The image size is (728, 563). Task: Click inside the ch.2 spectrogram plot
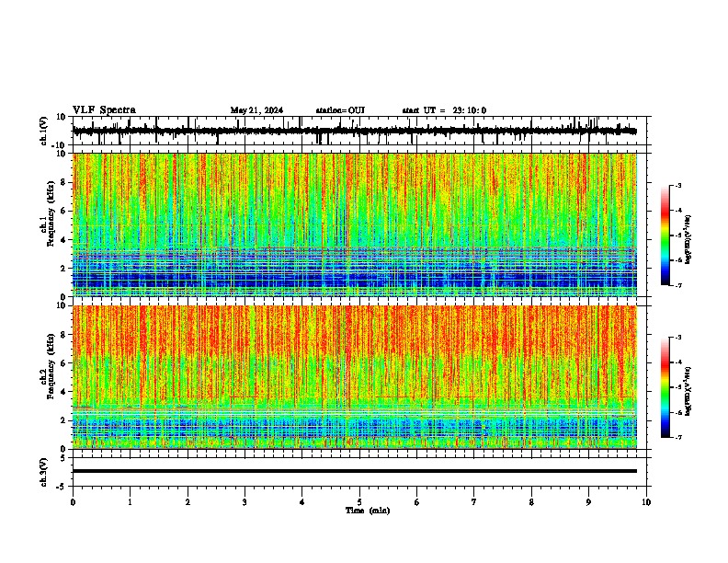355,377
